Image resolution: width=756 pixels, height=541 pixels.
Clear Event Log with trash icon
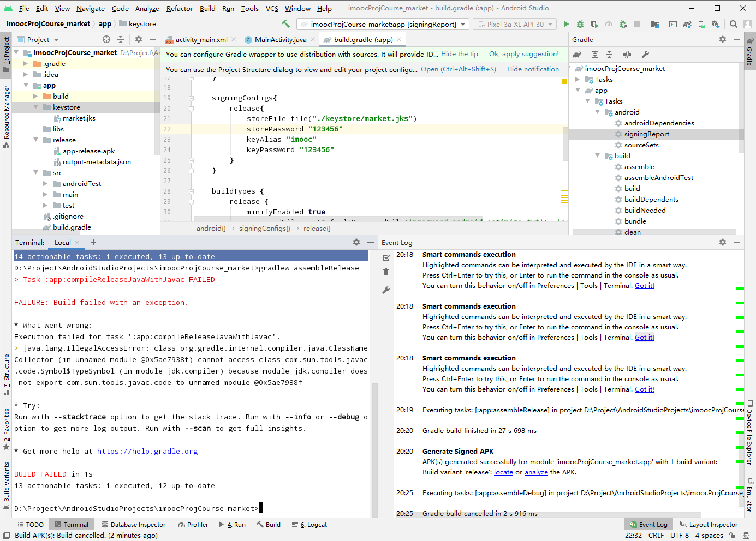[x=386, y=272]
